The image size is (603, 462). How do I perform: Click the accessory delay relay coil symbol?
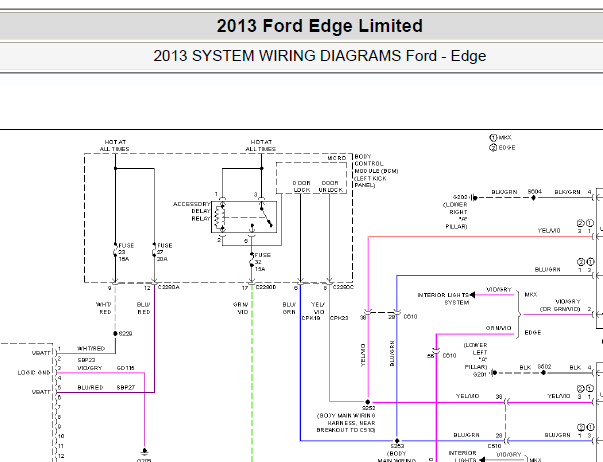220,217
